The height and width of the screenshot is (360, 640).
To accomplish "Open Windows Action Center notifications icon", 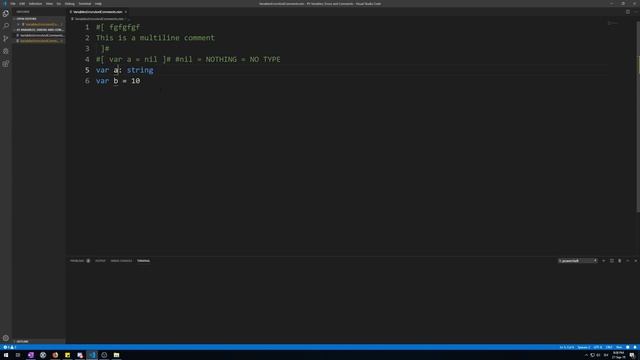I will point(632,355).
